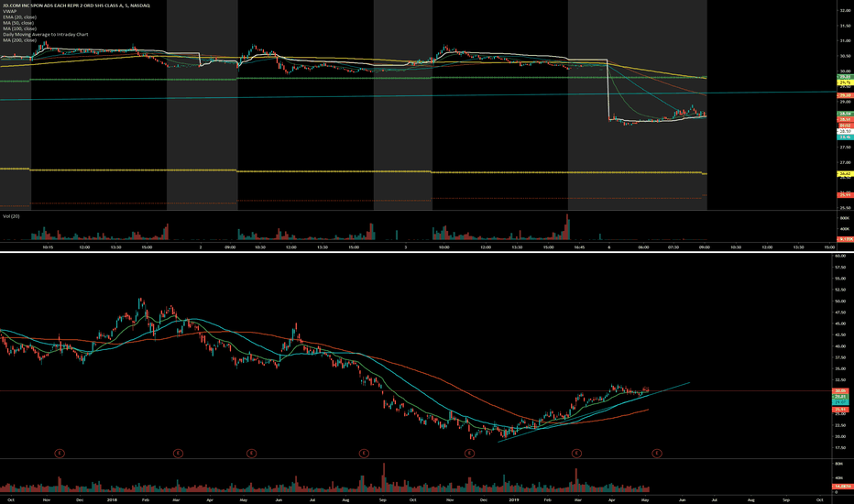Open the May 2018 earnings marker

(252, 454)
